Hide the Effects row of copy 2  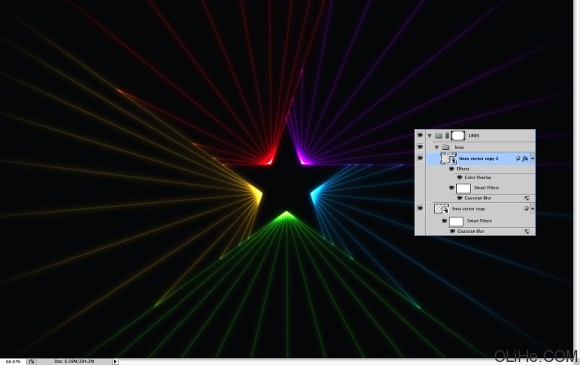pyautogui.click(x=452, y=169)
